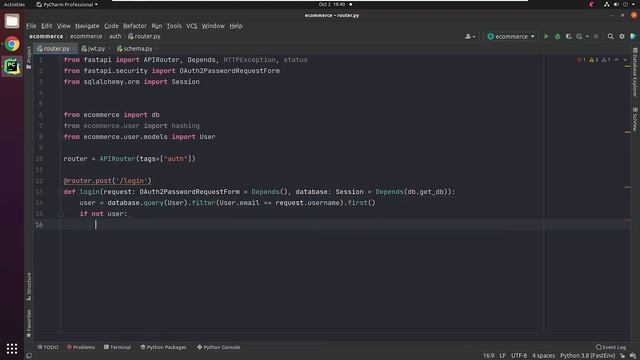This screenshot has width=640, height=360.
Task: Change the LF line separator setting
Action: tap(502, 356)
